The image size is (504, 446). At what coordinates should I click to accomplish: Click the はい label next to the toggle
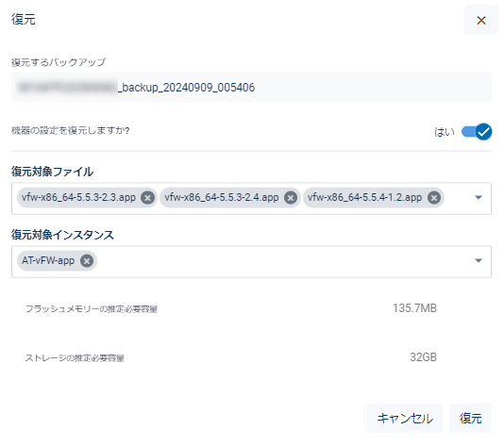click(x=445, y=132)
